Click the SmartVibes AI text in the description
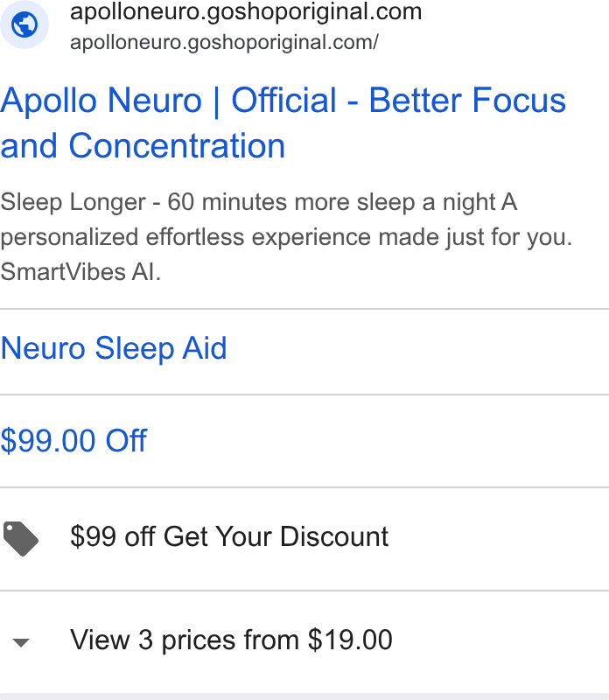 point(80,272)
